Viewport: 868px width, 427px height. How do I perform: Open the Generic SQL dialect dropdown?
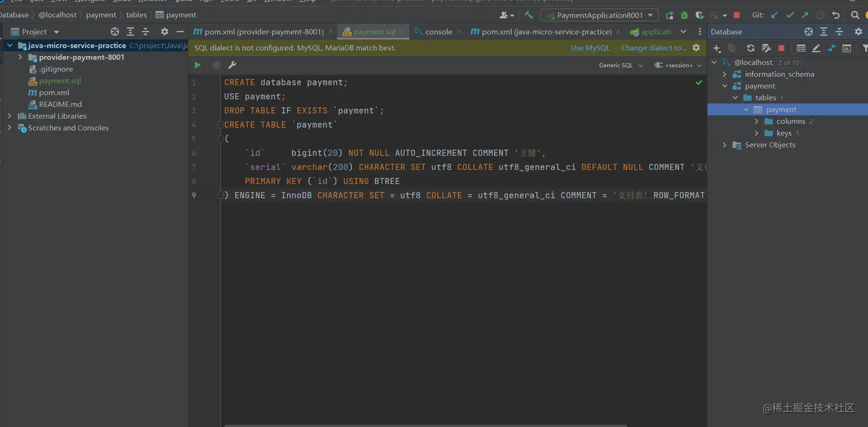pyautogui.click(x=621, y=65)
